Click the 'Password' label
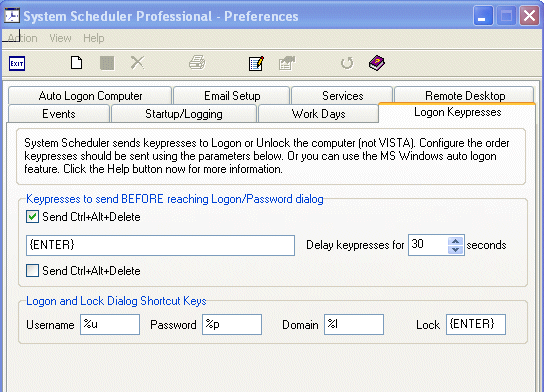 (x=173, y=325)
